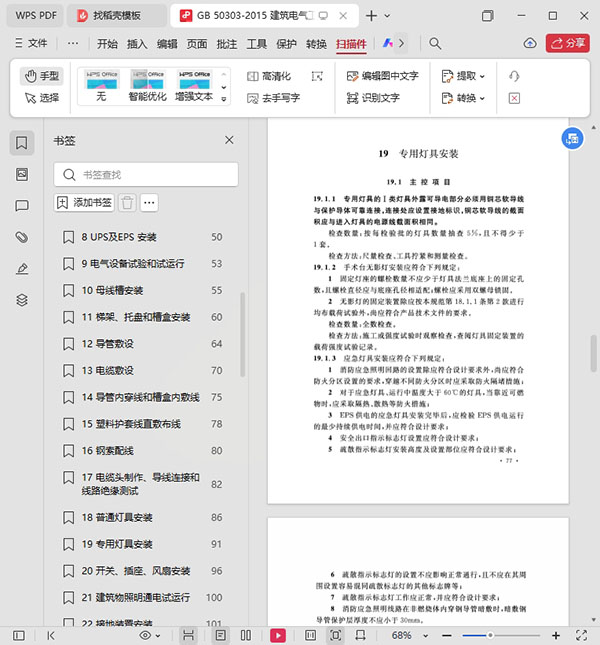
Task: Open bookmark more options ellipsis button
Action: coord(149,202)
